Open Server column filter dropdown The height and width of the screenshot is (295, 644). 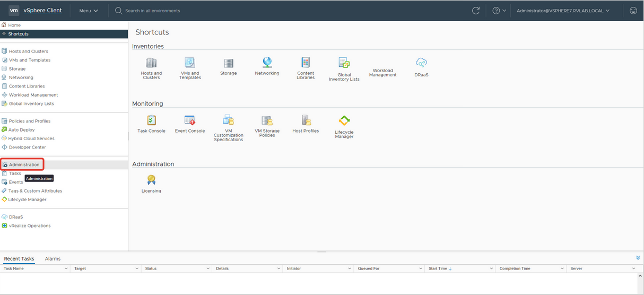coord(634,268)
